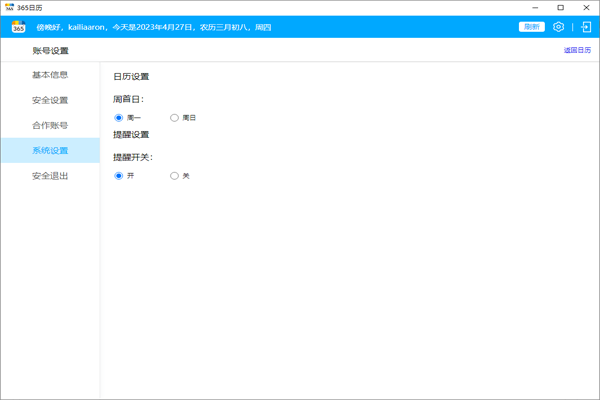Viewport: 600px width, 400px height.
Task: Click the 日历设置 section heading
Action: [x=131, y=77]
